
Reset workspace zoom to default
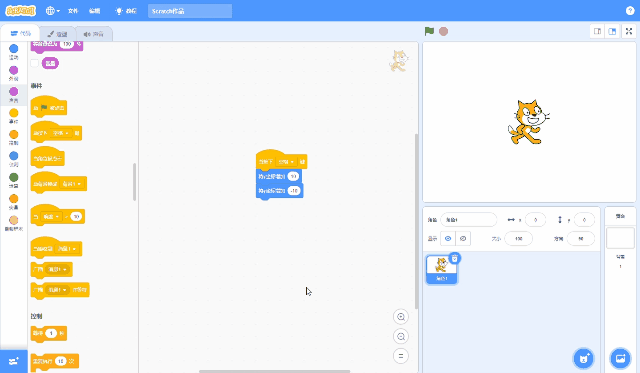coord(401,356)
